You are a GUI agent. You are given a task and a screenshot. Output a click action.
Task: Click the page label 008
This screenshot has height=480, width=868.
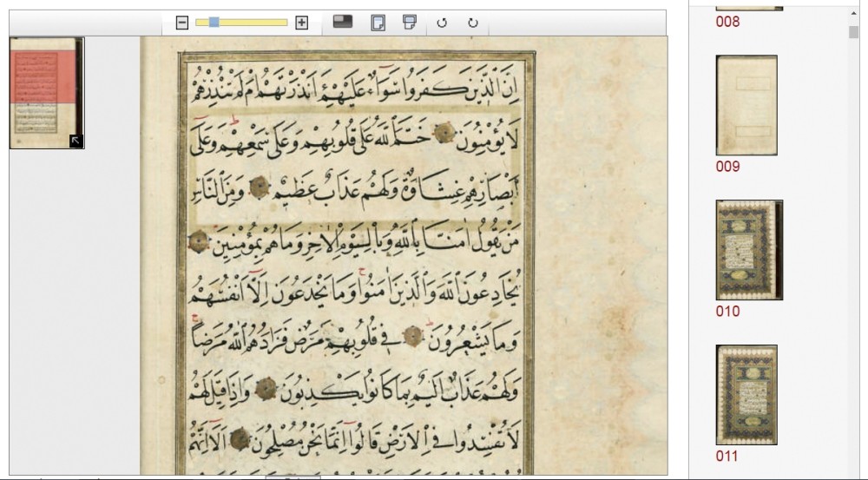click(727, 22)
